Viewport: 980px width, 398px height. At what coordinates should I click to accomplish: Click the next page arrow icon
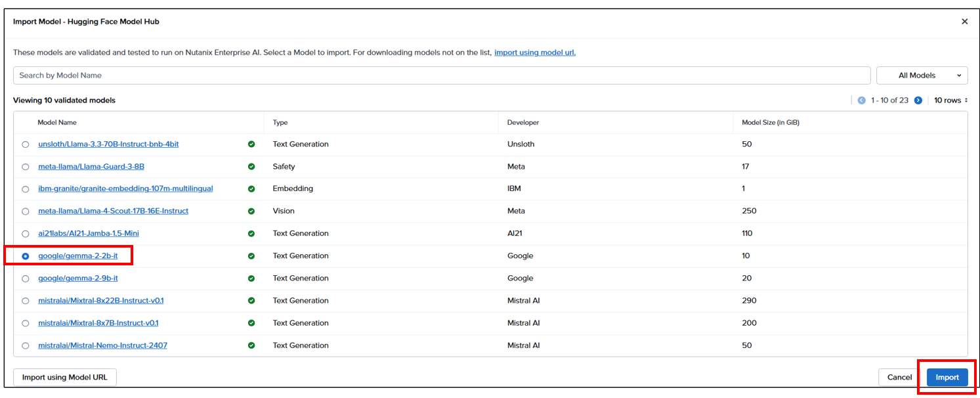pos(918,100)
